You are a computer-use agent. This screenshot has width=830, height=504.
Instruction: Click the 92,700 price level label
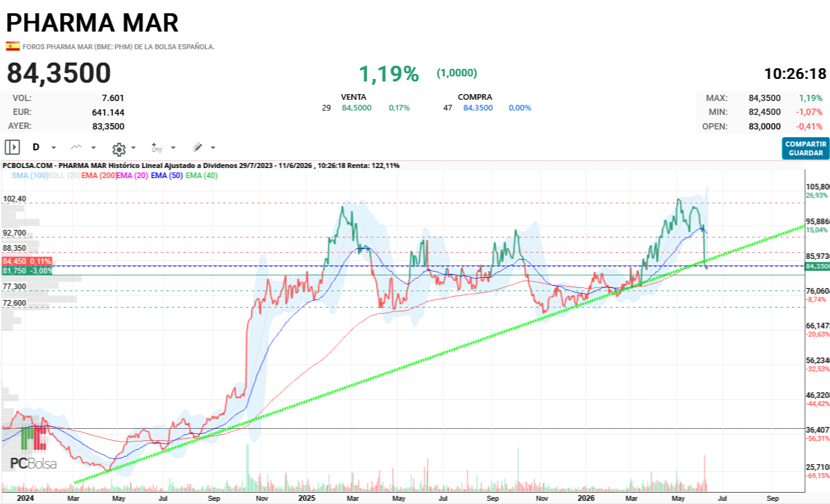pyautogui.click(x=15, y=233)
